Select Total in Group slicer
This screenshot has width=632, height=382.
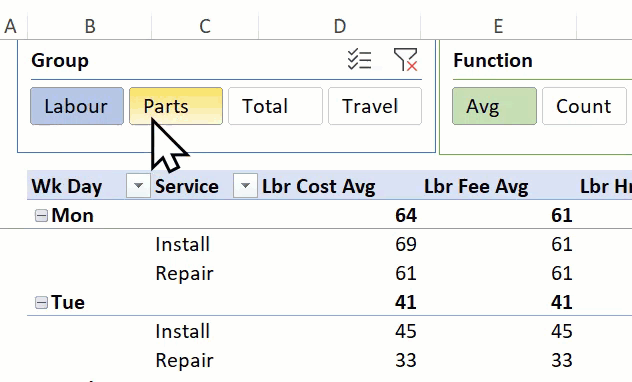pyautogui.click(x=275, y=106)
